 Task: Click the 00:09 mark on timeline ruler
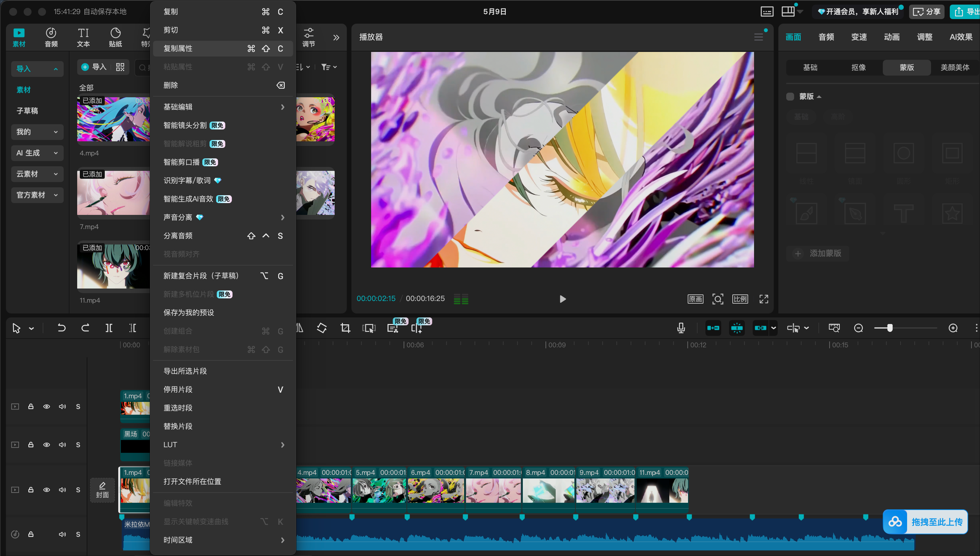pyautogui.click(x=556, y=345)
